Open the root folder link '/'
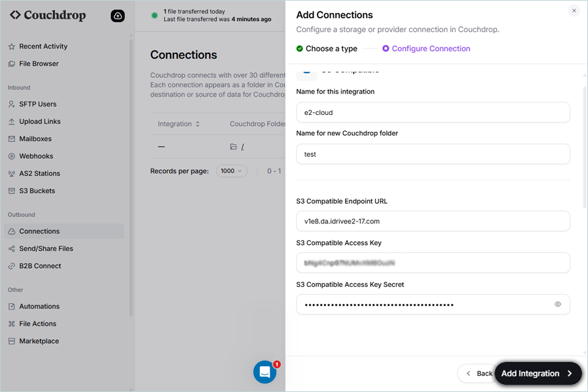The image size is (588, 392). pos(242,147)
